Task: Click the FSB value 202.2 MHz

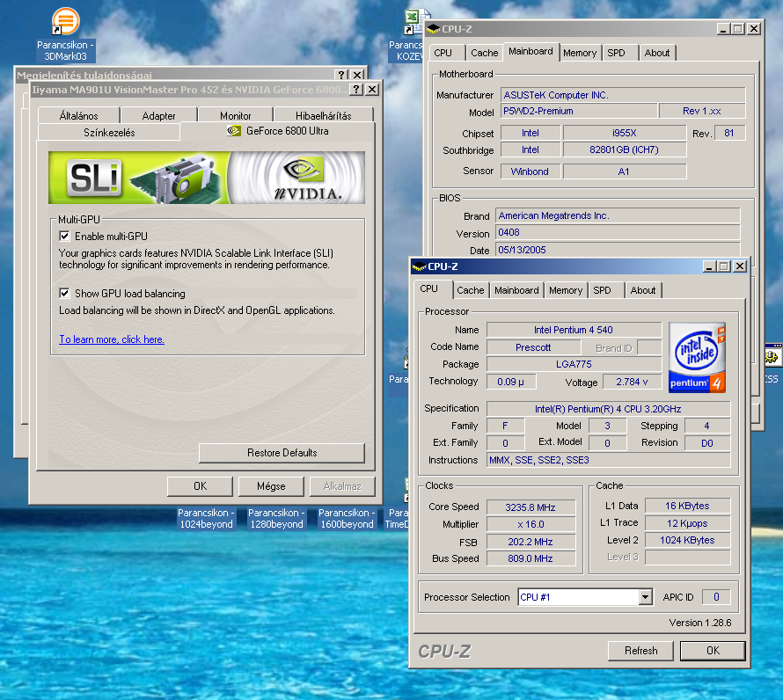Action: (x=531, y=542)
